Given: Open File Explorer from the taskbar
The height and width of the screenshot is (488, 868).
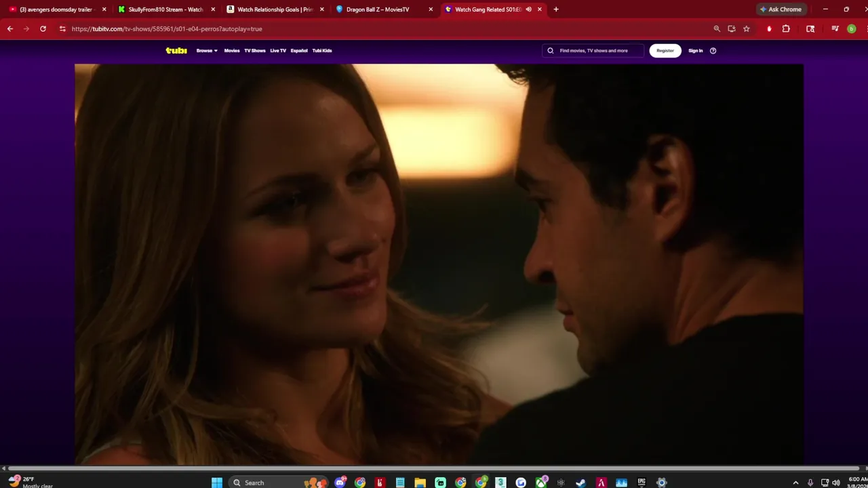Looking at the screenshot, I should coord(420,483).
